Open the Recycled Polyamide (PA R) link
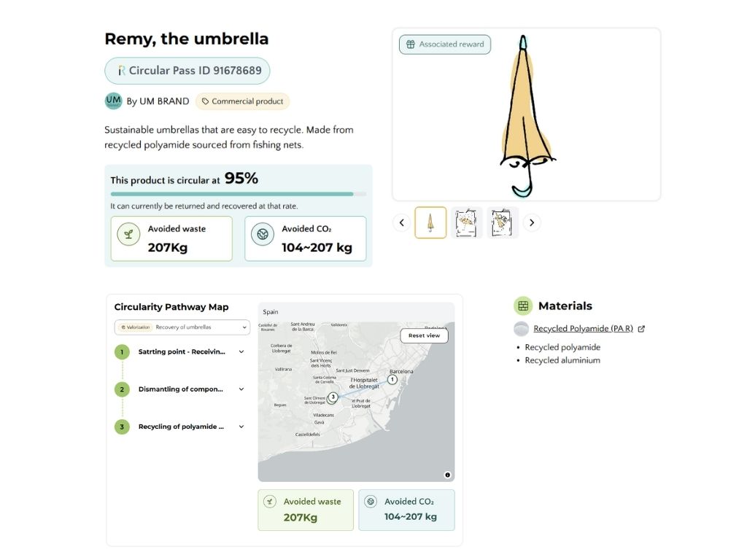 tap(583, 329)
